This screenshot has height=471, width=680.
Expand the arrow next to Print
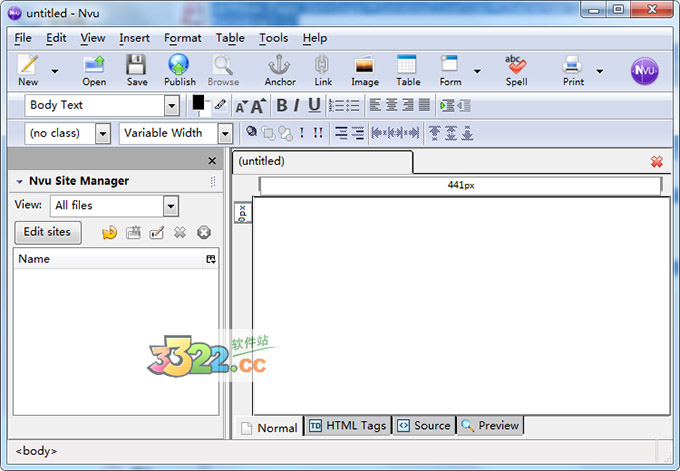[599, 71]
